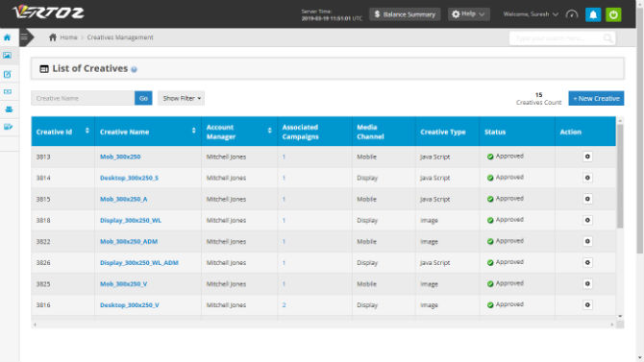Click the search magnifier icon

607,38
